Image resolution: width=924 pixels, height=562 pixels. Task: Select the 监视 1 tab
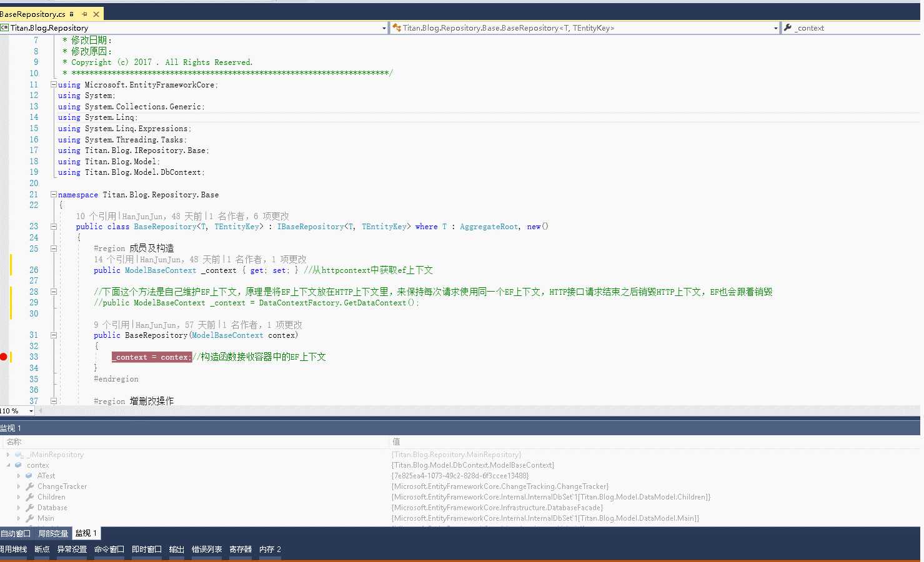click(86, 533)
